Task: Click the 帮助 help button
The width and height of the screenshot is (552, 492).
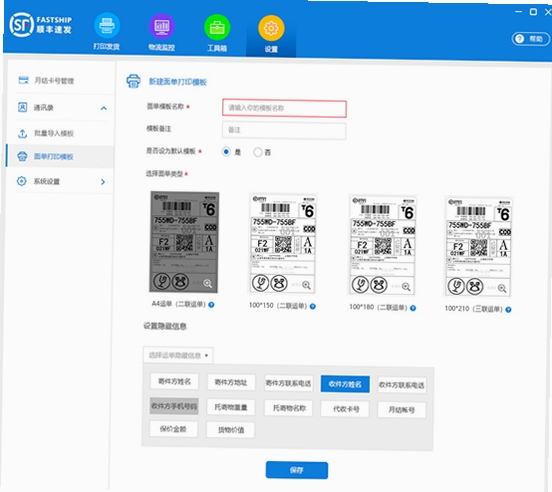Action: (531, 39)
